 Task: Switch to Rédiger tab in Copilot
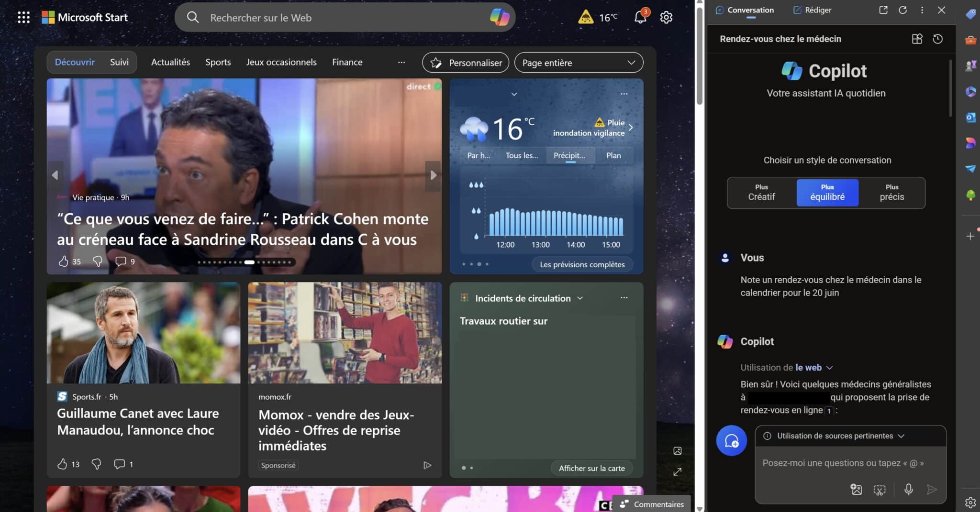point(812,10)
